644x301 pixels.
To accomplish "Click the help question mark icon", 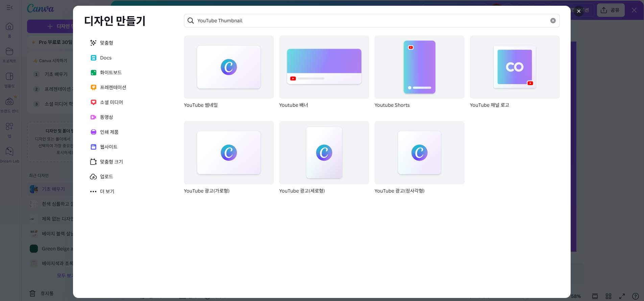I will pos(636,296).
